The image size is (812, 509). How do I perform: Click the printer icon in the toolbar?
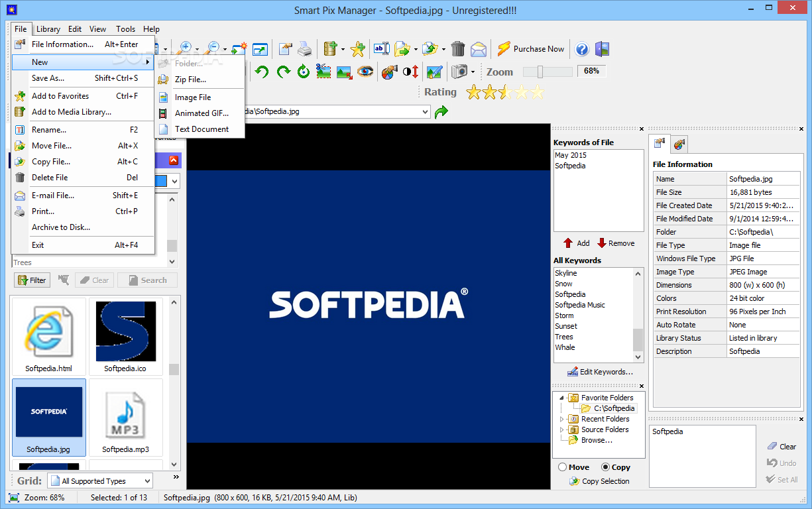304,49
